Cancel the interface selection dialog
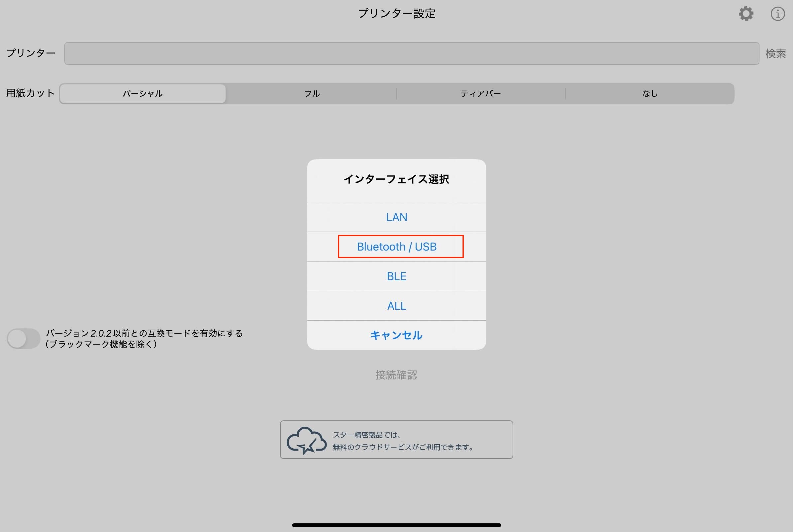 (x=397, y=335)
